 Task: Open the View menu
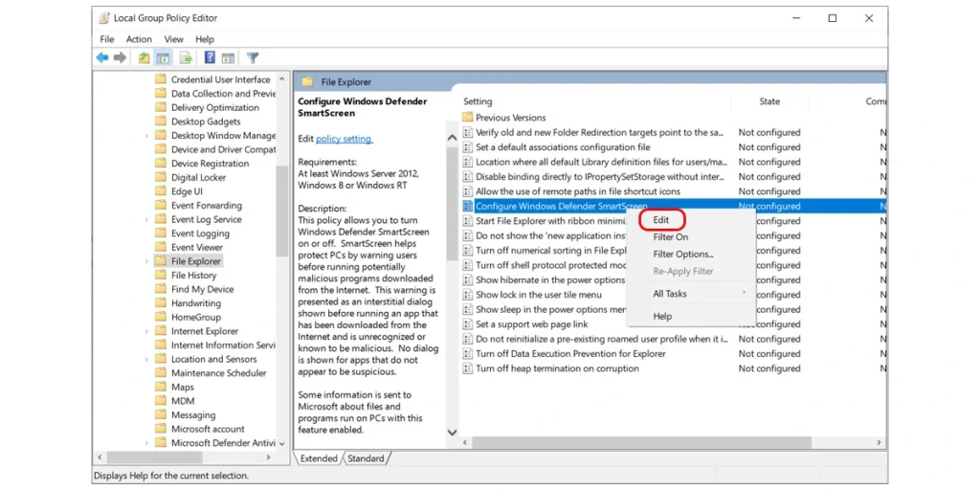[174, 38]
